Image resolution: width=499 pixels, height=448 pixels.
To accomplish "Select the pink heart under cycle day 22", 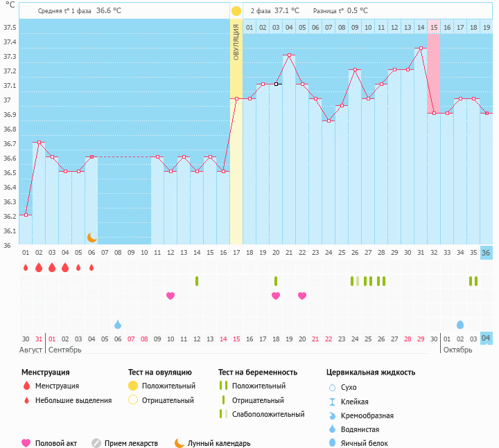I will (x=302, y=296).
